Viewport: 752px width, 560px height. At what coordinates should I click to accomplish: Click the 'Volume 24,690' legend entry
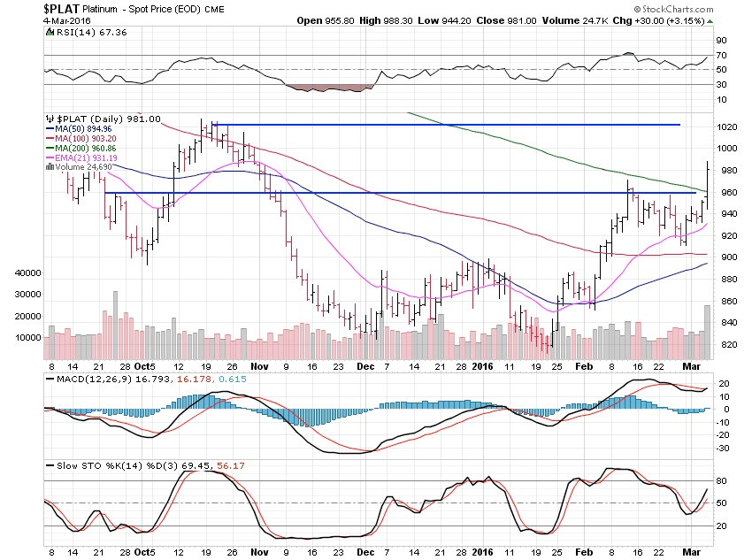[83, 167]
